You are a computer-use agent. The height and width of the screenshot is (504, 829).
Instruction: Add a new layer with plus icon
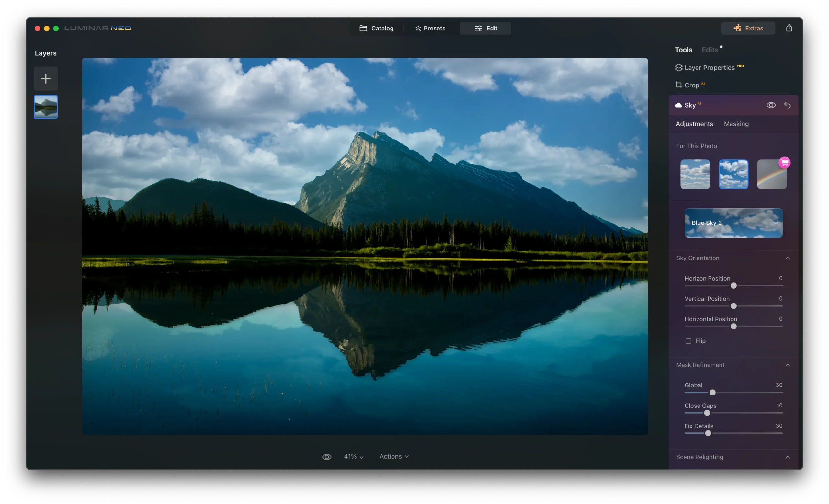pyautogui.click(x=46, y=79)
